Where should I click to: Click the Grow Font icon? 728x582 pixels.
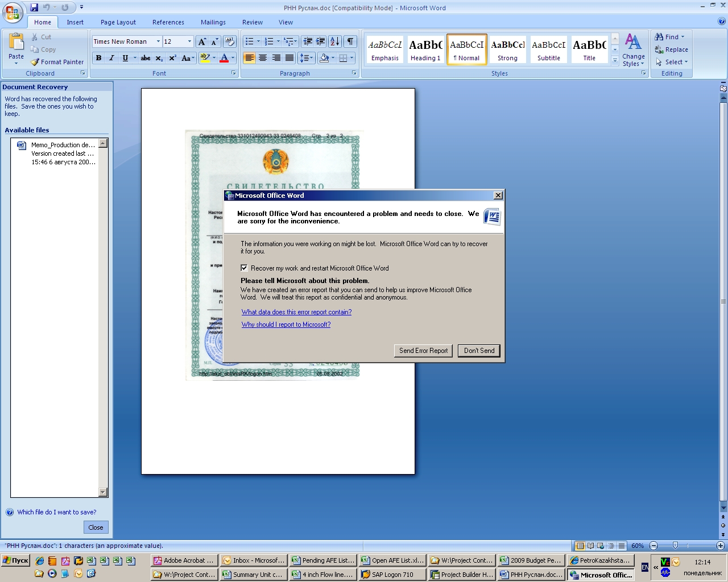click(x=202, y=41)
